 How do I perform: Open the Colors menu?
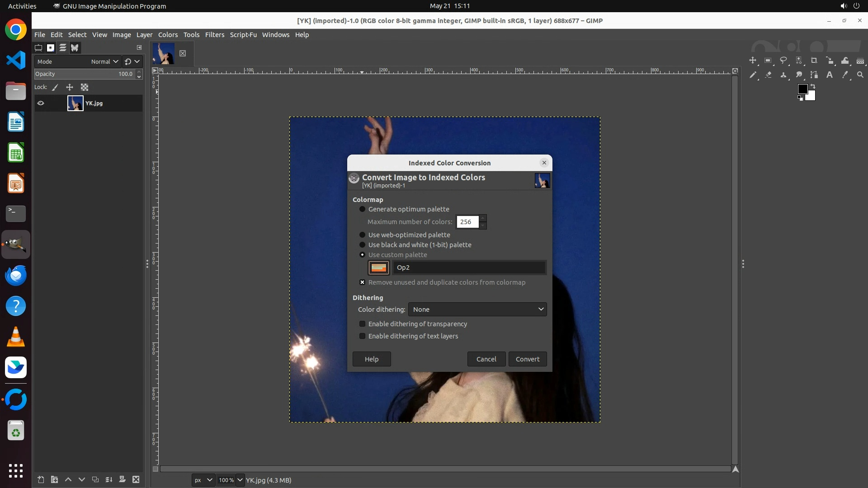point(168,35)
